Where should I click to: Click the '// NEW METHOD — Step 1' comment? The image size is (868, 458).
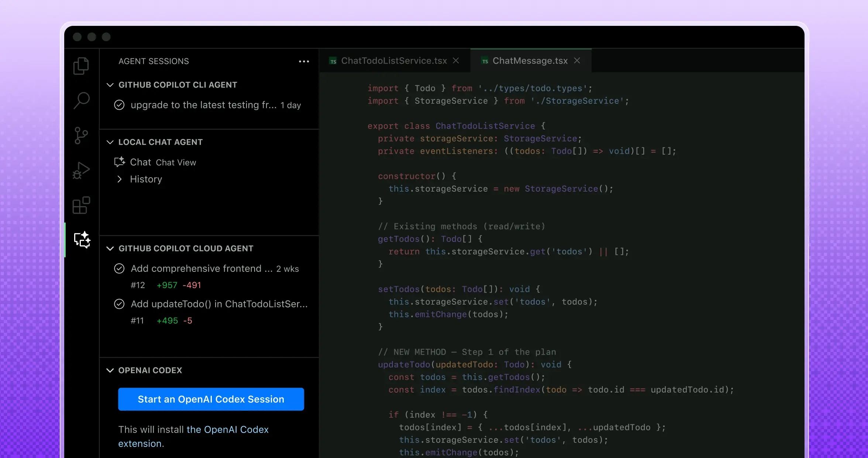[467, 352]
